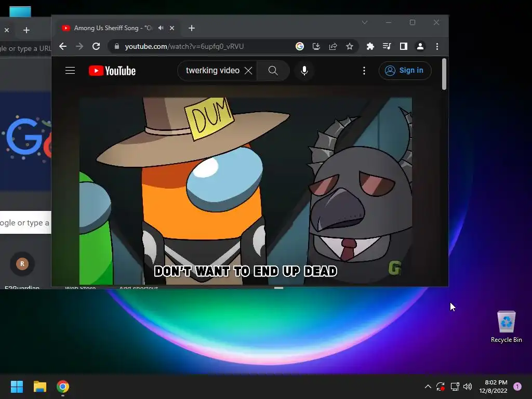Click the YouTube search magnifier button

273,71
